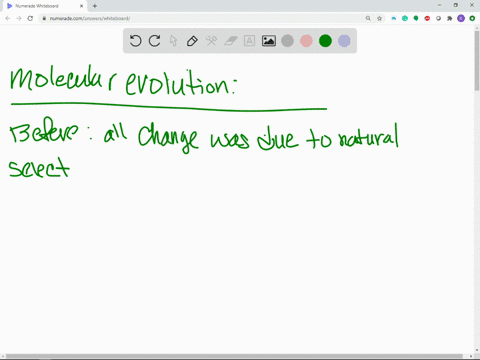Choose the pointer select tool
This screenshot has width=480, height=360.
pos(173,41)
